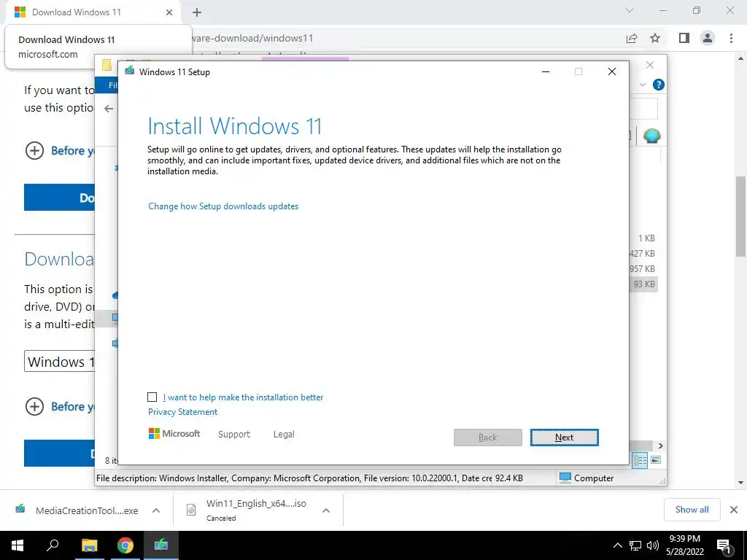Viewport: 747px width, 560px height.
Task: Open the Support link in Setup
Action: (x=234, y=435)
